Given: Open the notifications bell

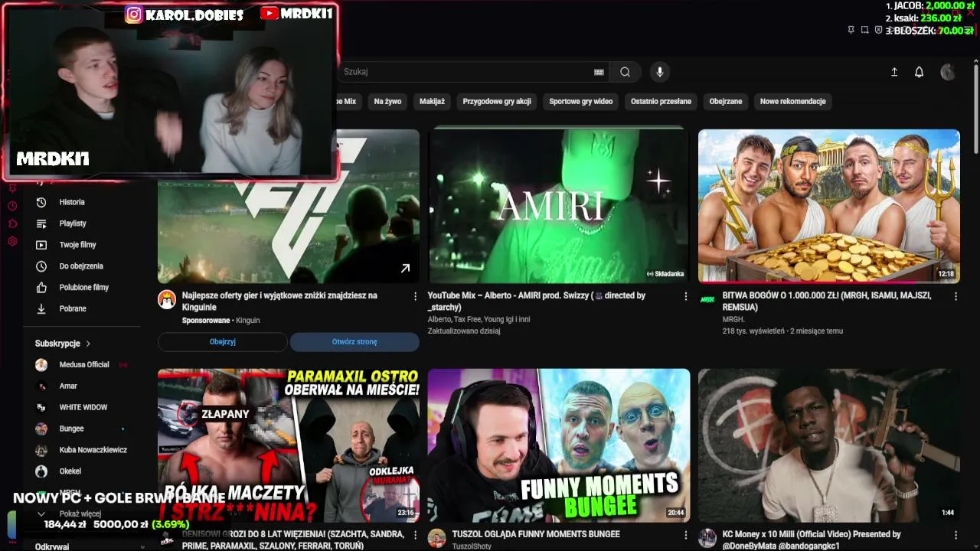Looking at the screenshot, I should pyautogui.click(x=919, y=72).
